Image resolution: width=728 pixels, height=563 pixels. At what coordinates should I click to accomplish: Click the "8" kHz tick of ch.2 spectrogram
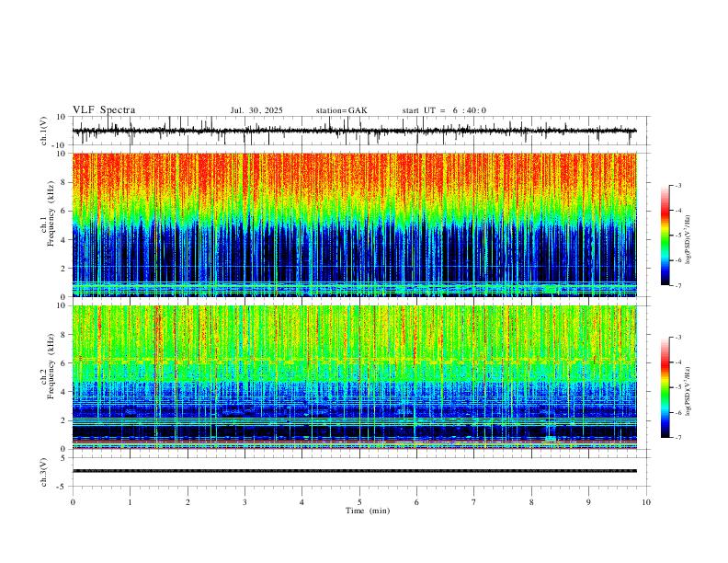coord(64,335)
